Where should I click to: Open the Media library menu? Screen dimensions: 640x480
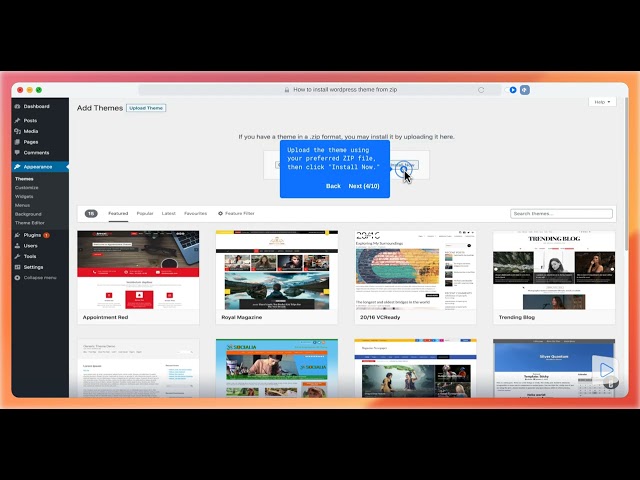pos(31,131)
